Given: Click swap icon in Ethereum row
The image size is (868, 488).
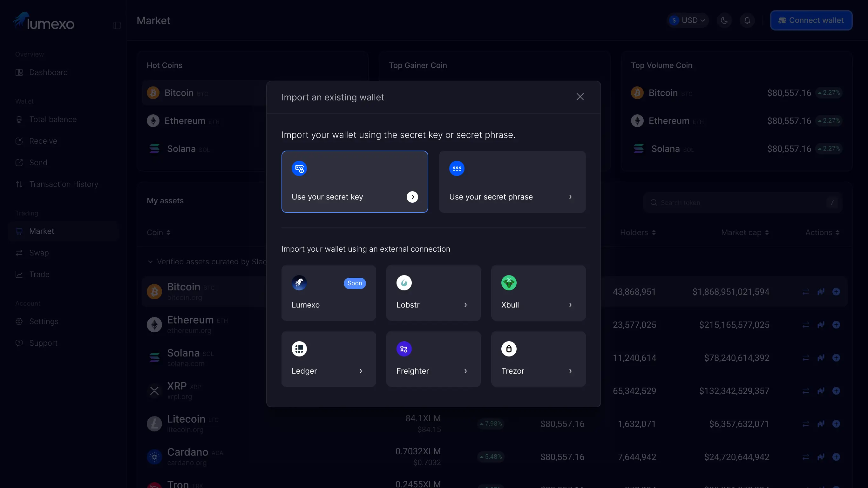Looking at the screenshot, I should 806,325.
